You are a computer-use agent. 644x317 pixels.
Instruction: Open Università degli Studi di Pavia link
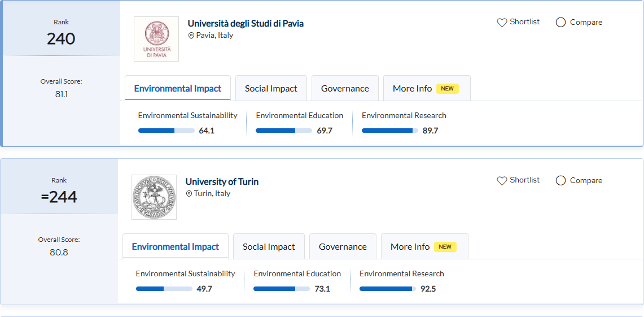pyautogui.click(x=246, y=24)
